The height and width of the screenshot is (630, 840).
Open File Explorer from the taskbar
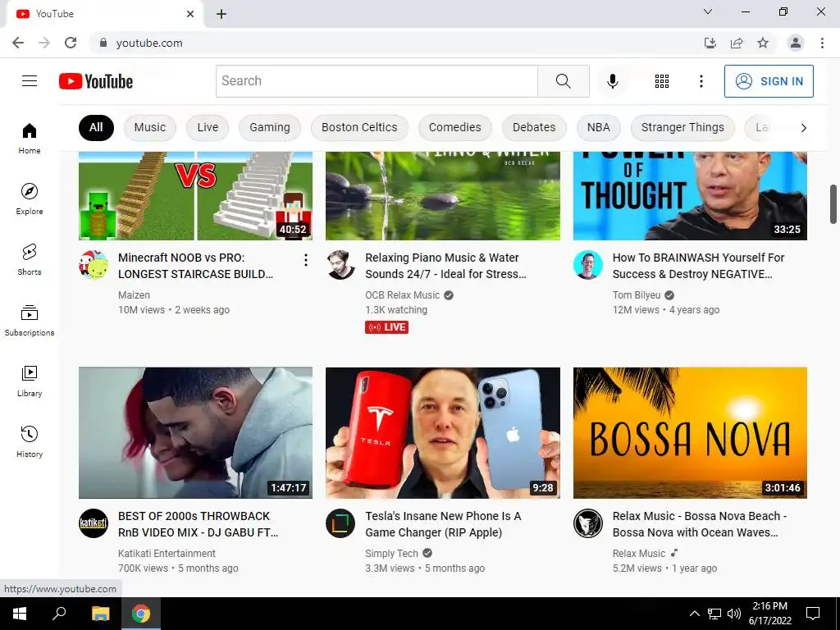click(100, 614)
